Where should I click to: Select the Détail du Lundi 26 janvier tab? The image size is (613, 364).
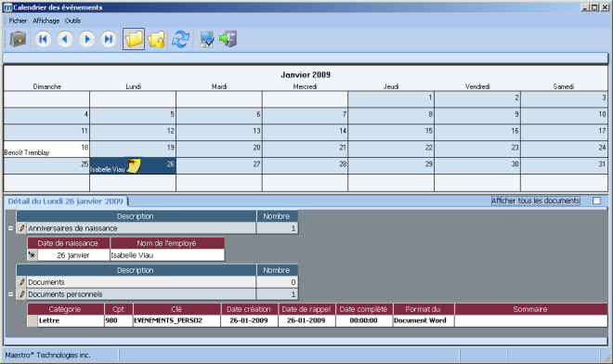66,201
